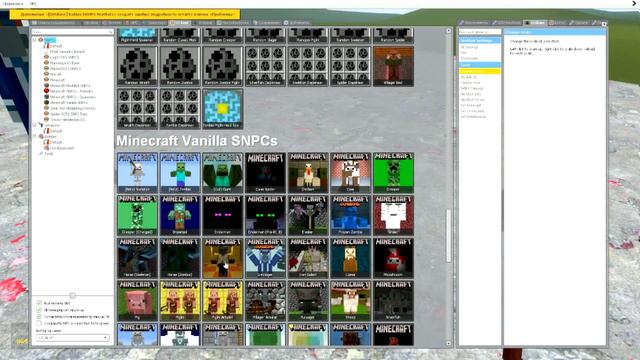This screenshot has height=360, width=640.
Task: Click the NPC list search field
Action: coord(72,32)
